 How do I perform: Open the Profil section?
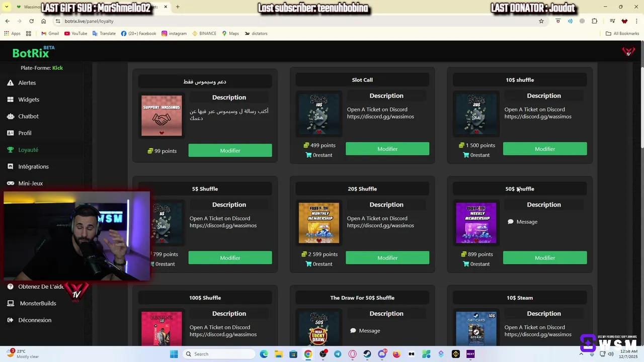click(25, 133)
